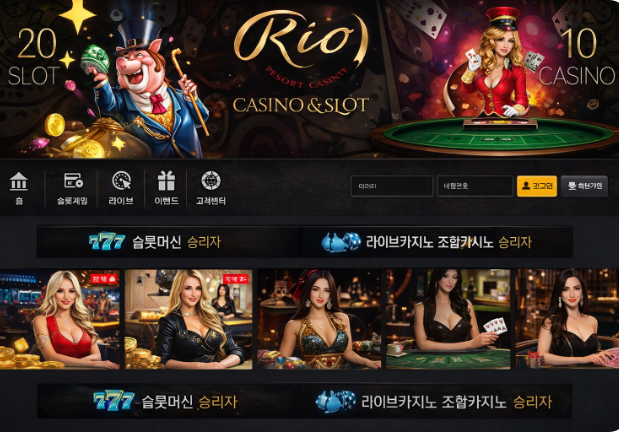Open the event gift box icon
The height and width of the screenshot is (433, 619).
click(166, 181)
